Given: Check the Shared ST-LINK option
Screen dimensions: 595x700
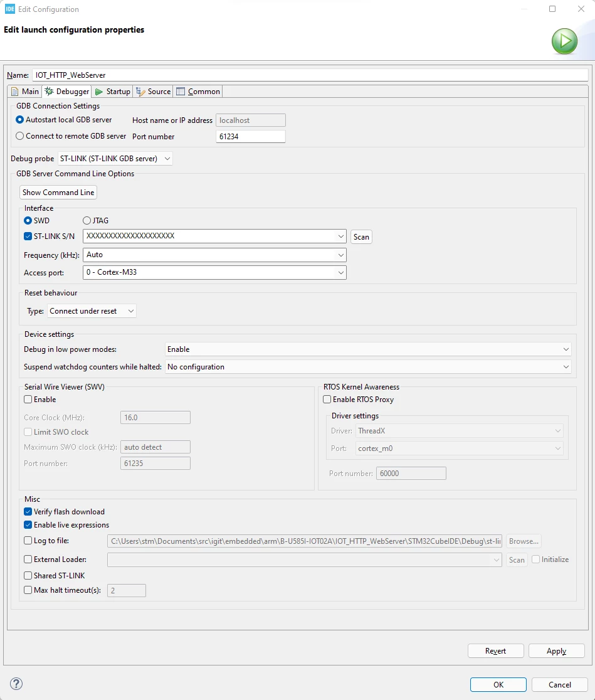Looking at the screenshot, I should click(x=28, y=575).
